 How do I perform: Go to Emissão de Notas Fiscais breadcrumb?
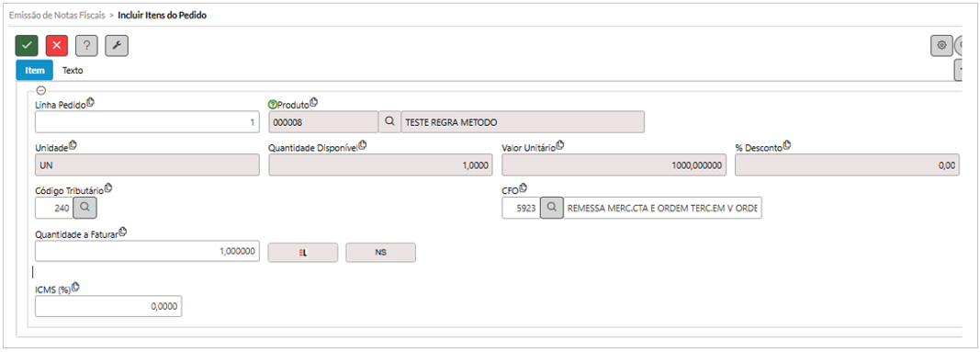pyautogui.click(x=57, y=16)
